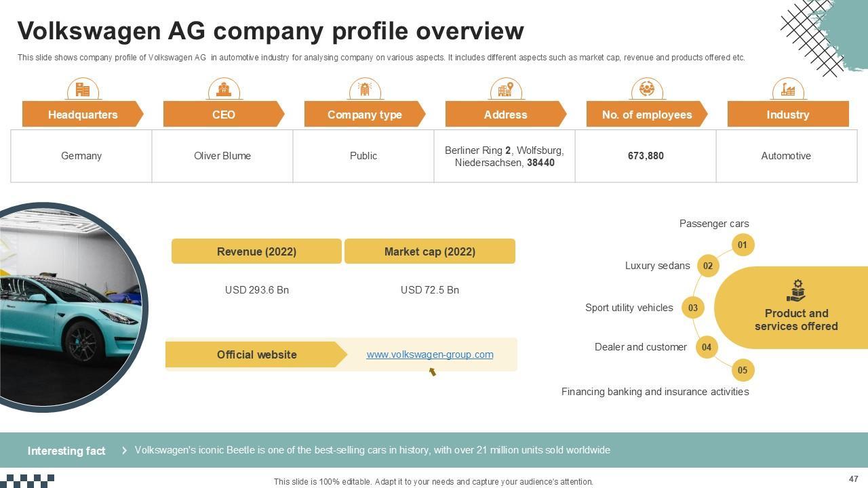Click the factory icon above Industry
The width and height of the screenshot is (868, 488).
788,89
